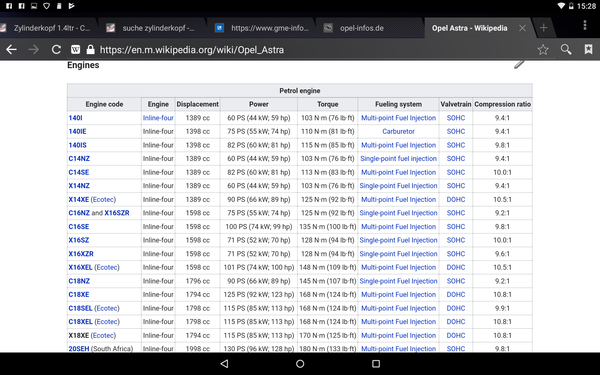Select 148 N·m torque cell
The width and height of the screenshot is (600, 375).
coord(328,267)
